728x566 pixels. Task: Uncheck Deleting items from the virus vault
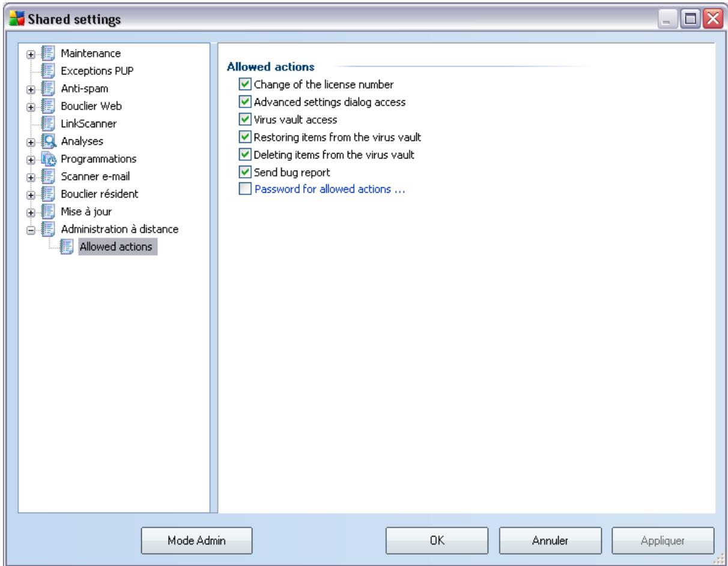(x=244, y=155)
